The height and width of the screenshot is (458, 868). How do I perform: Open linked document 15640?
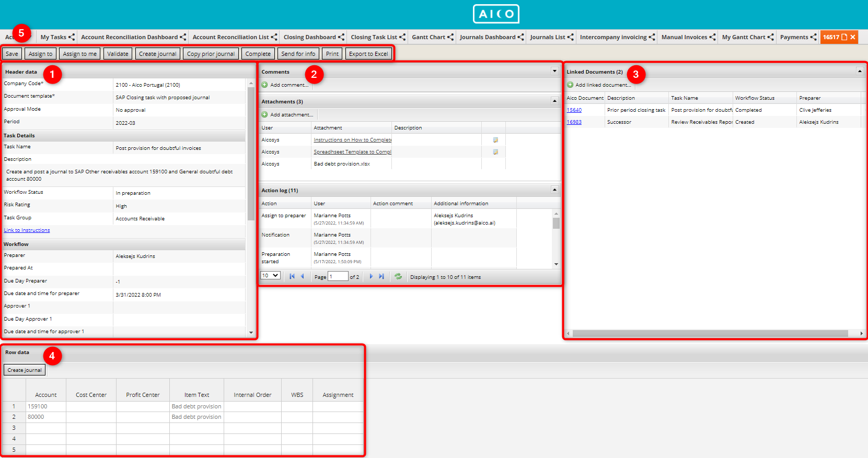tap(574, 110)
